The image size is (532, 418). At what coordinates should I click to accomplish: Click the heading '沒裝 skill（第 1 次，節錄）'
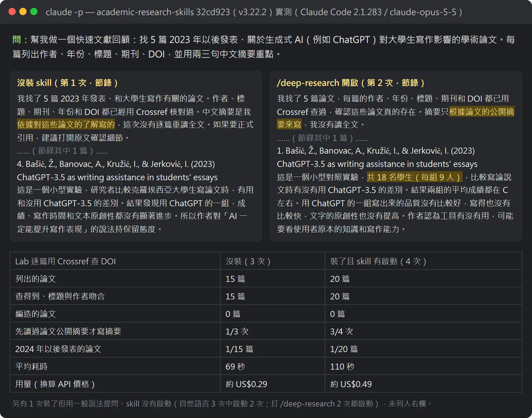click(x=67, y=83)
